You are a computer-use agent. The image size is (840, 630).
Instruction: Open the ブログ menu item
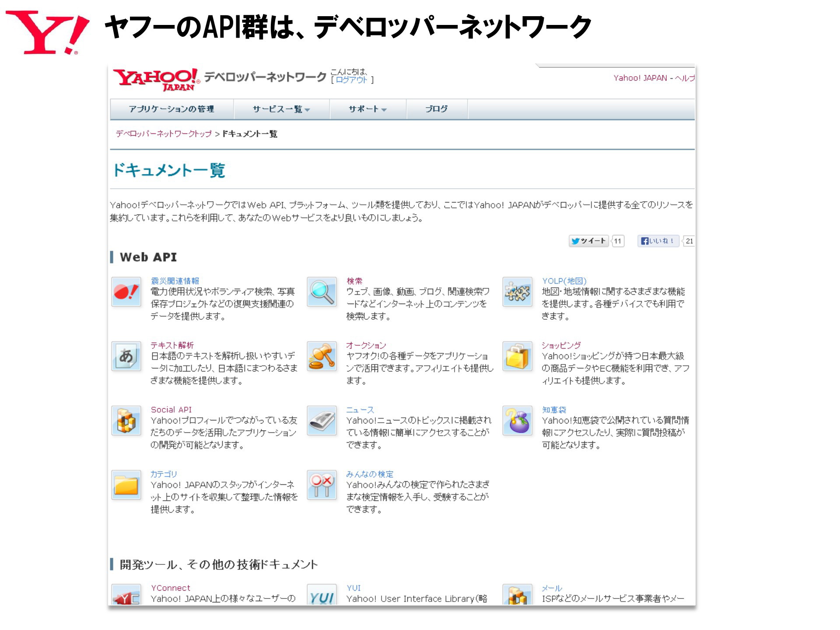coord(437,109)
